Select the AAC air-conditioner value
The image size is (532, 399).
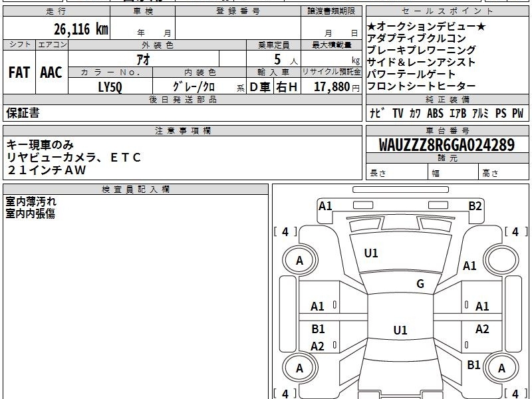click(x=51, y=72)
